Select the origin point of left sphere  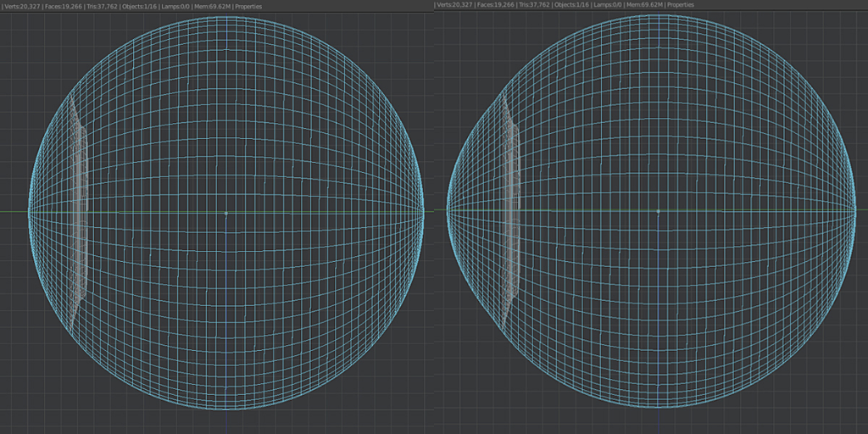225,213
